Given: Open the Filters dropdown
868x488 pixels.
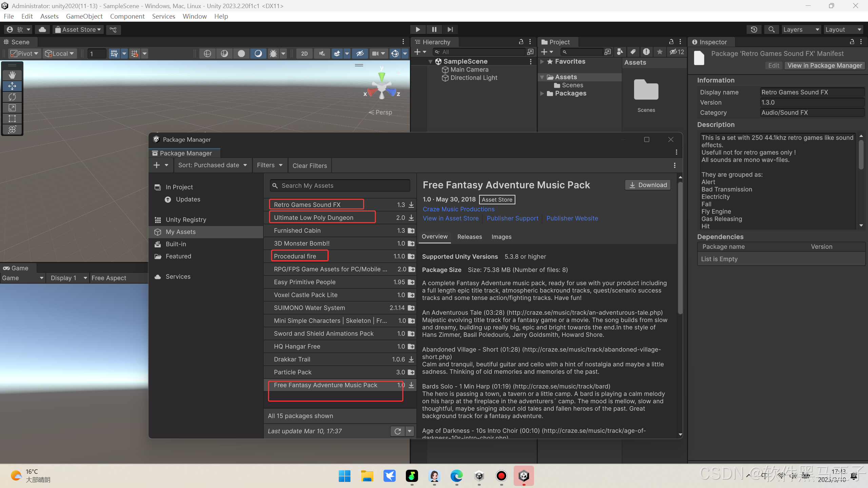Looking at the screenshot, I should [270, 165].
